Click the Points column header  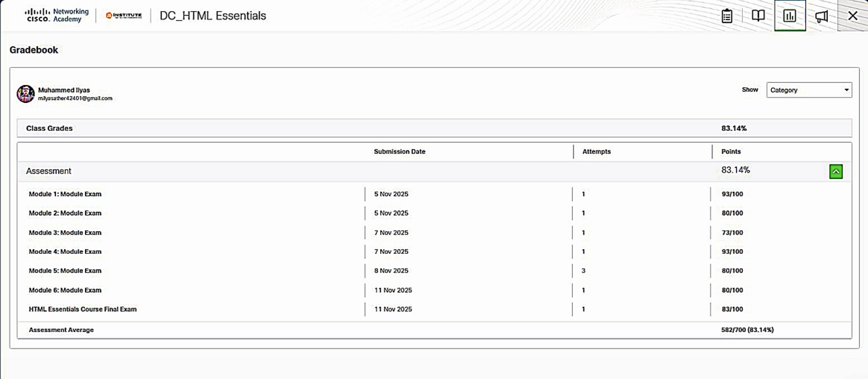[x=731, y=151]
